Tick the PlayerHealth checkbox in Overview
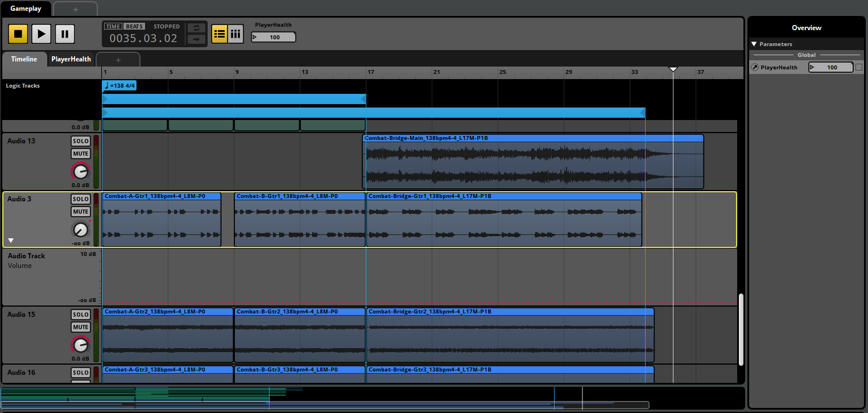Screen dimensions: 868x413 [x=859, y=67]
